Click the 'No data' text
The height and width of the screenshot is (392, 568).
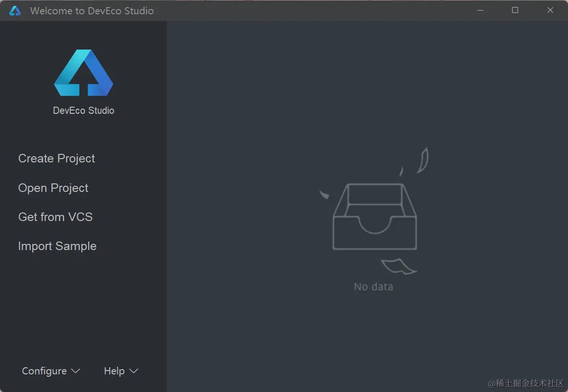tap(374, 287)
